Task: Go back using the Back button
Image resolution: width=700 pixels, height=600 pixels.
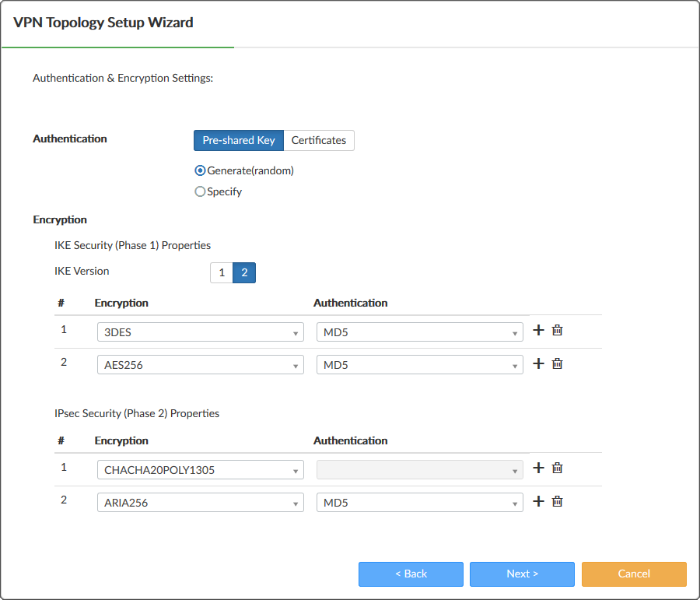Action: click(411, 574)
